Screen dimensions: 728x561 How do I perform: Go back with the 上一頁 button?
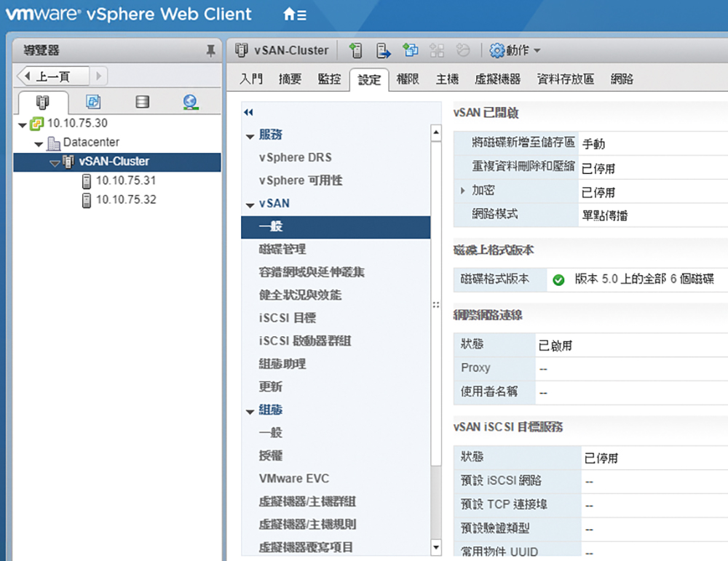click(53, 76)
